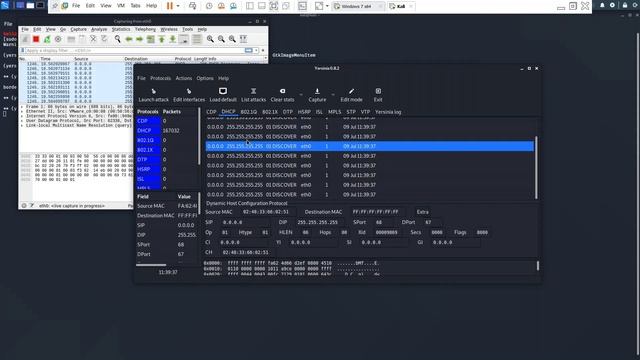Open Yersinia Protocols menu
640x360 pixels.
point(160,78)
